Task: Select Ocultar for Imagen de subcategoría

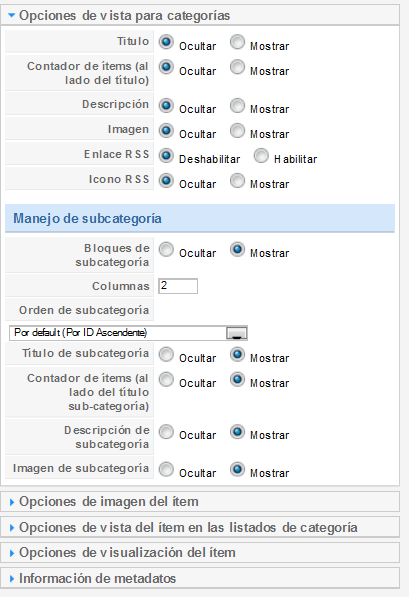Action: 166,469
